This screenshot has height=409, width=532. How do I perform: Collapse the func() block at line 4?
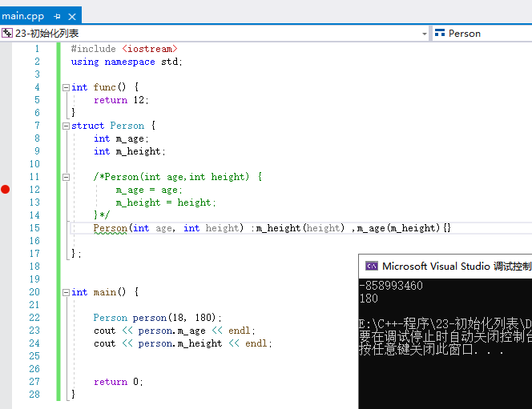pos(66,87)
